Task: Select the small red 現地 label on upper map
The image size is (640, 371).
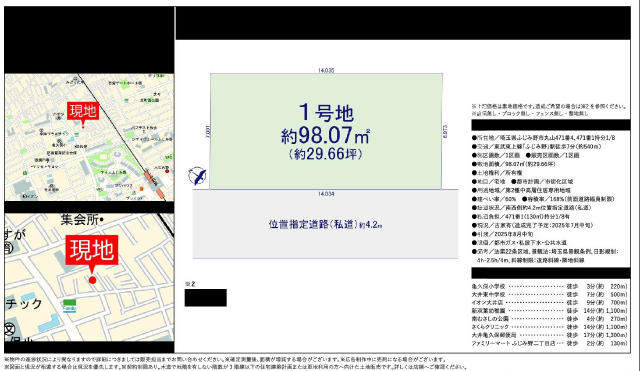Action: point(83,111)
